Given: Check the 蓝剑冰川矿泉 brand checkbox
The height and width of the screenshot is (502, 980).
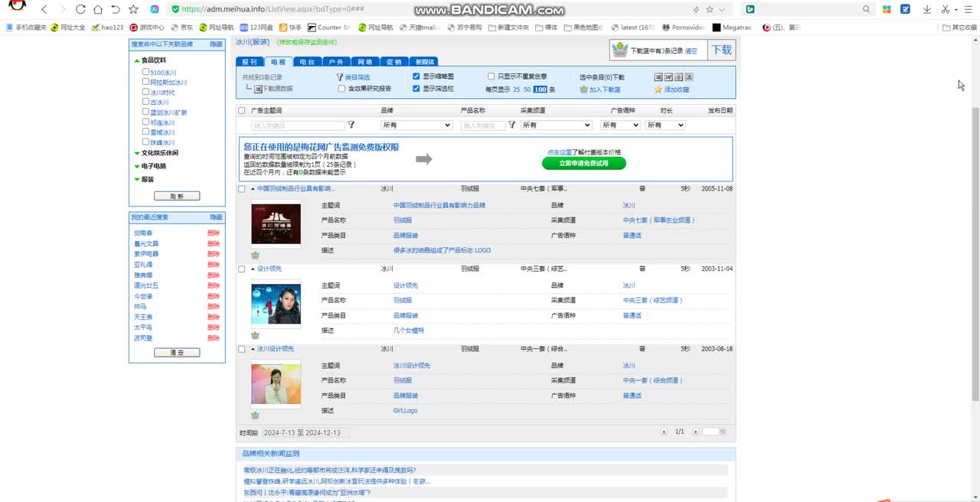Looking at the screenshot, I should click(x=145, y=112).
